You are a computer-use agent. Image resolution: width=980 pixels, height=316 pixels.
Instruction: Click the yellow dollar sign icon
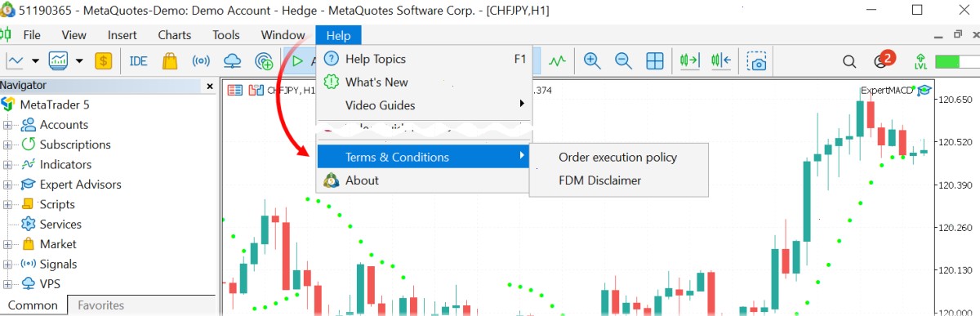pos(104,60)
